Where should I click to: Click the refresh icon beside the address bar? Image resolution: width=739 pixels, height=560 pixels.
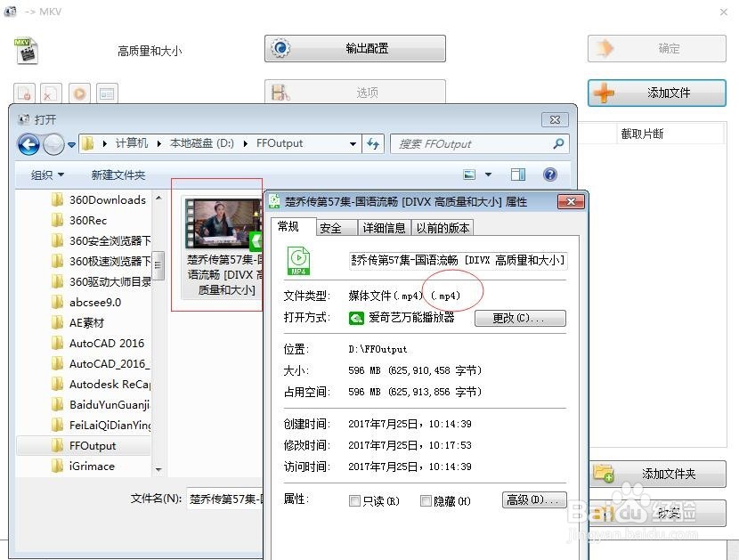(372, 144)
